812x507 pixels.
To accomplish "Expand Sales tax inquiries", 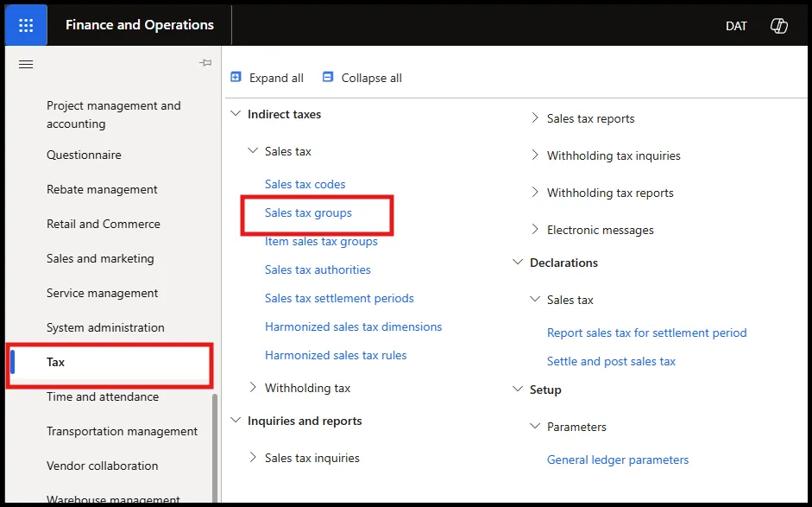I will [x=253, y=457].
